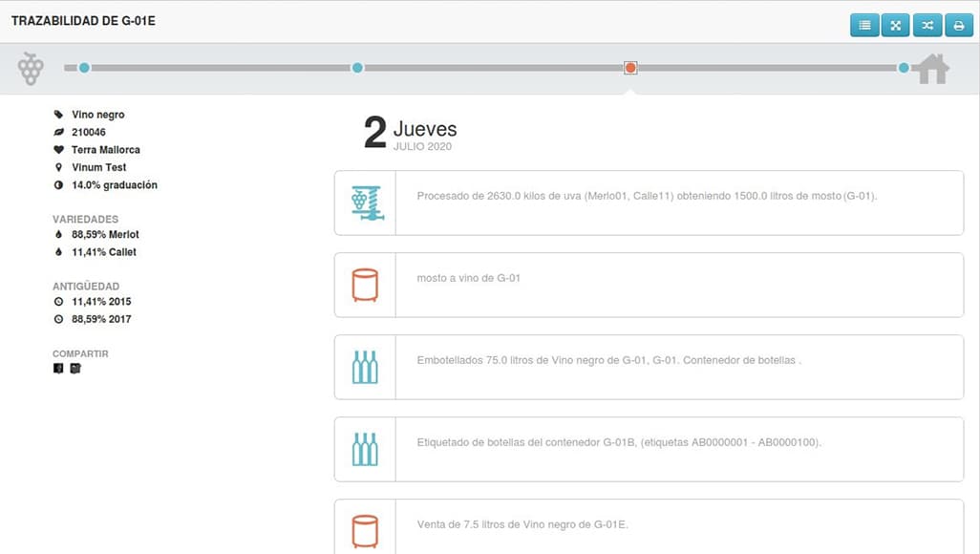This screenshot has height=554, width=980.
Task: Open the Terra Mallorca entry
Action: pos(105,150)
